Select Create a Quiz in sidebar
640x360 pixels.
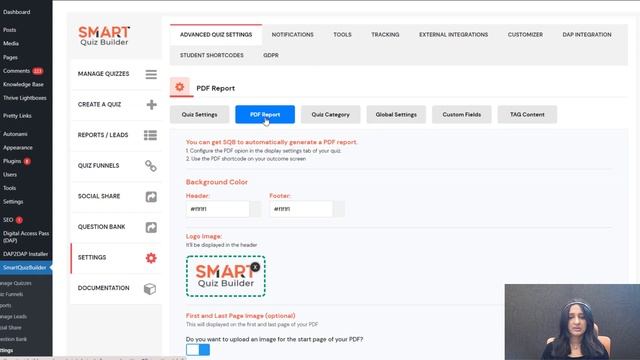(116, 104)
